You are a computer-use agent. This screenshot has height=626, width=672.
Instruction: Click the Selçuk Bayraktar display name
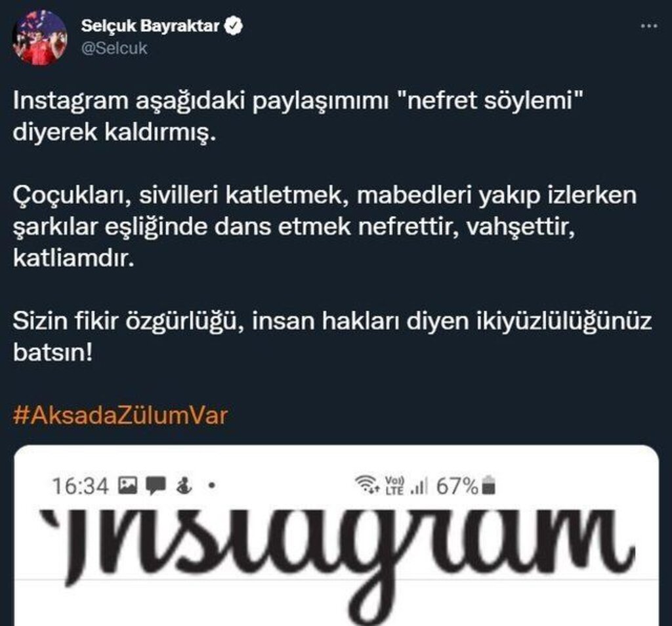point(150,26)
